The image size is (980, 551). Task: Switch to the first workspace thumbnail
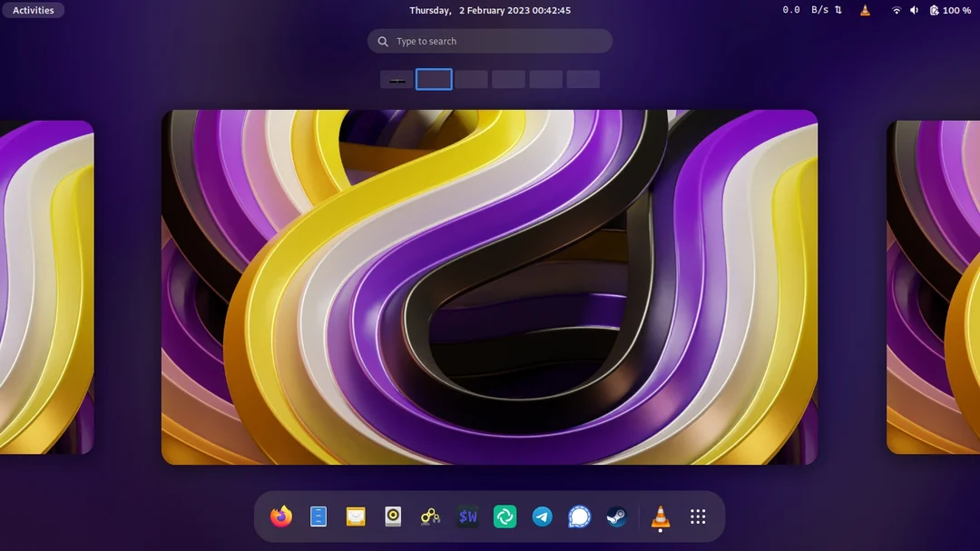(x=397, y=80)
